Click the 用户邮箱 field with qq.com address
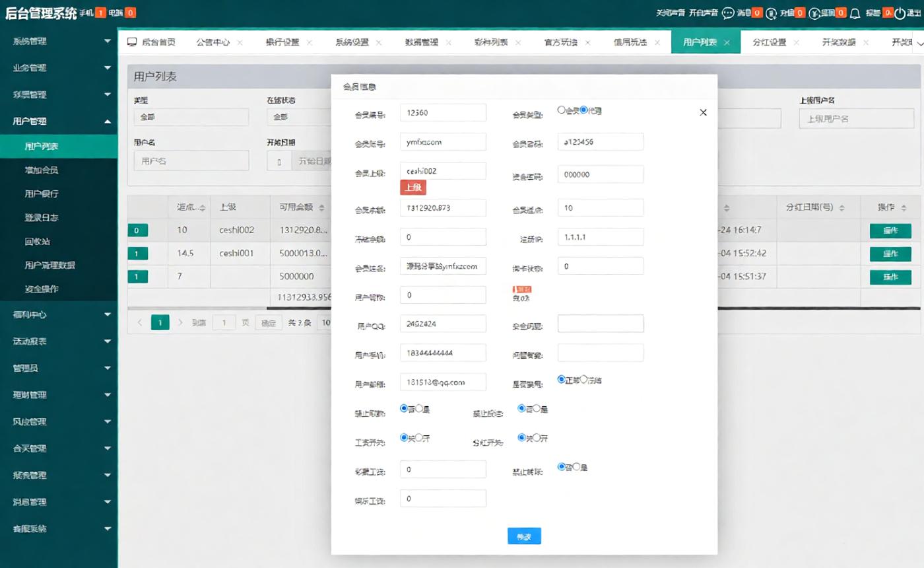Image resolution: width=924 pixels, height=568 pixels. 443,382
